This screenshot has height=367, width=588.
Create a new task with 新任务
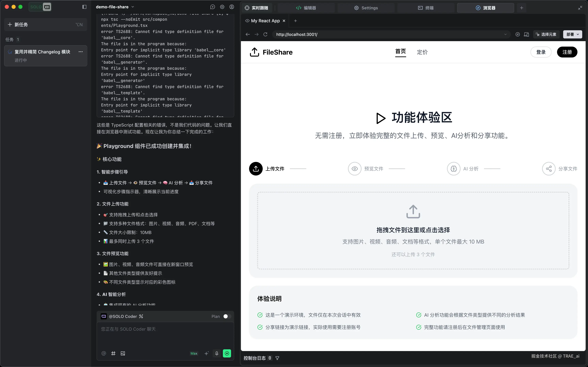pyautogui.click(x=45, y=24)
